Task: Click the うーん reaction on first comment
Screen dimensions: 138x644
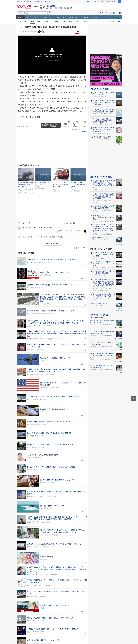Action: [77, 231]
